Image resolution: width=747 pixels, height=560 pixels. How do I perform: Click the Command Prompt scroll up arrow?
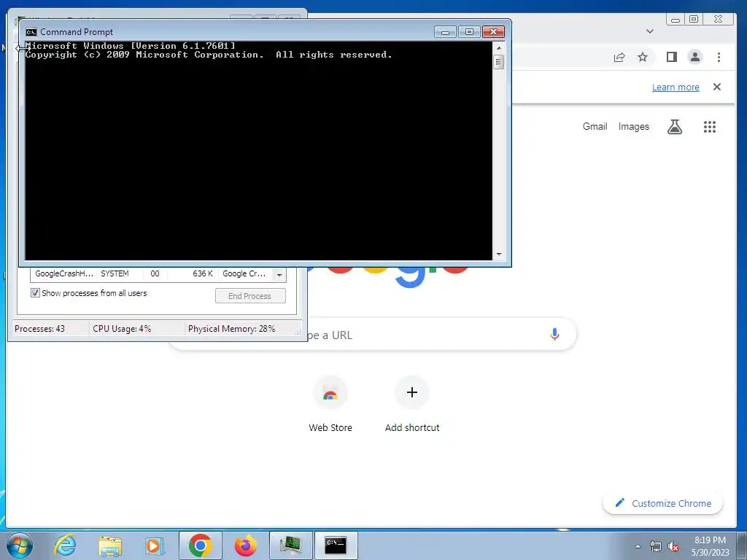[499, 48]
